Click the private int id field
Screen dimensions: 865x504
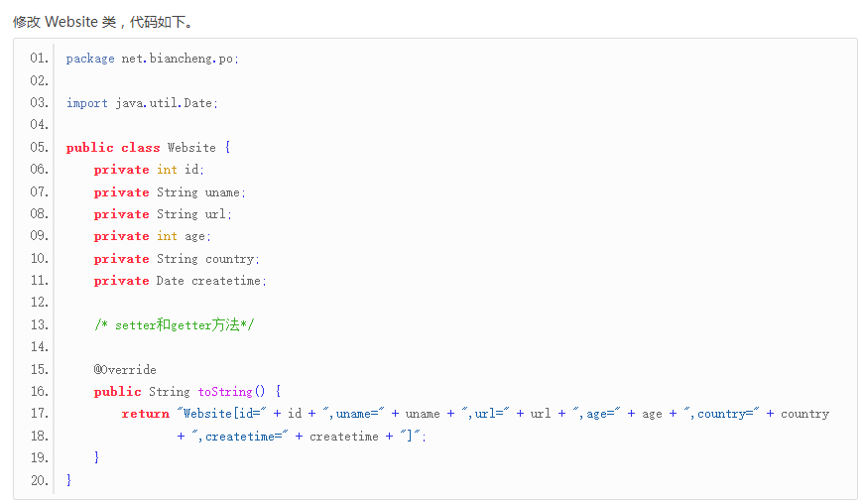coord(149,170)
